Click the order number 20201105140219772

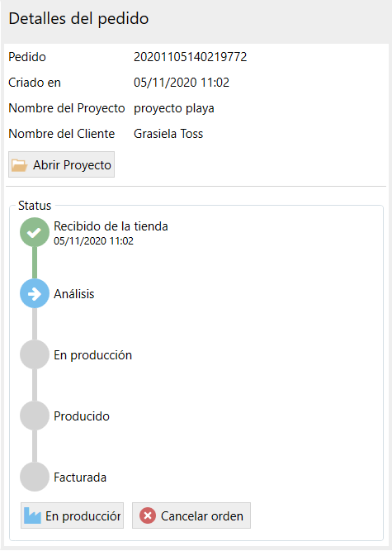(x=190, y=56)
